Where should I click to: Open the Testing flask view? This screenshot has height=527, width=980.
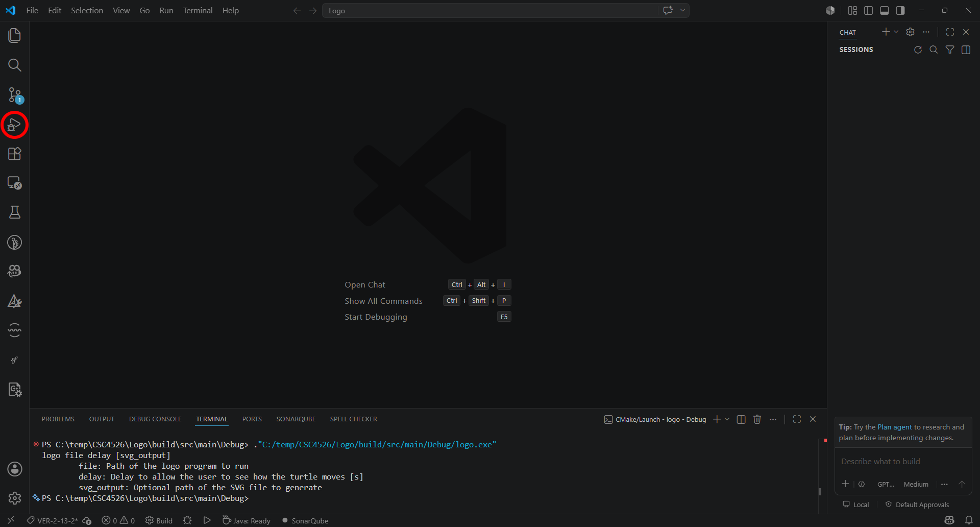tap(14, 212)
